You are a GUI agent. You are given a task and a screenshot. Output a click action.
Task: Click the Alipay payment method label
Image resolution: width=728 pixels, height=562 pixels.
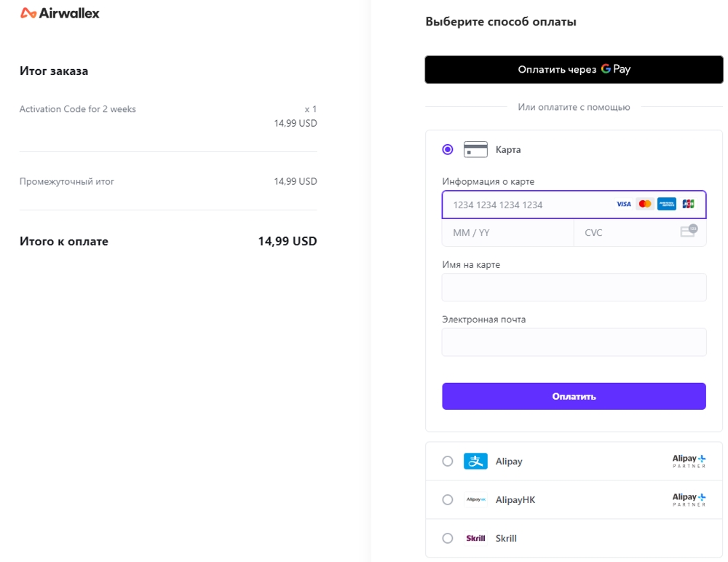coord(509,462)
